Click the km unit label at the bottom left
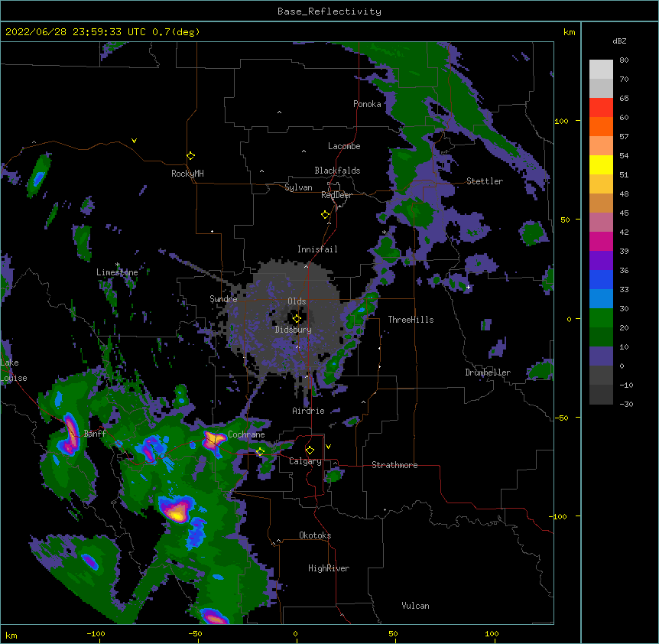The height and width of the screenshot is (644, 659). pyautogui.click(x=11, y=636)
